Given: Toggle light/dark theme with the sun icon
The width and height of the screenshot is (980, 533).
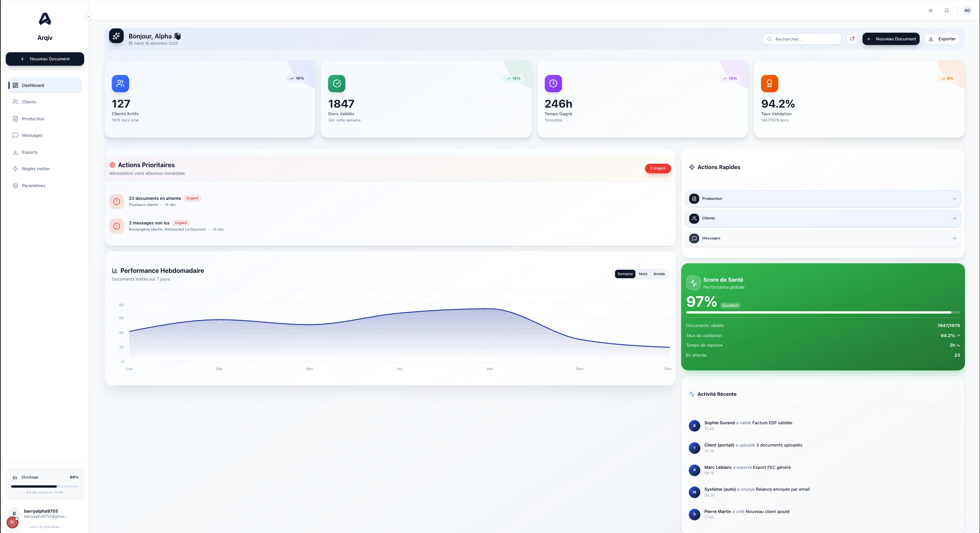Looking at the screenshot, I should pyautogui.click(x=930, y=10).
